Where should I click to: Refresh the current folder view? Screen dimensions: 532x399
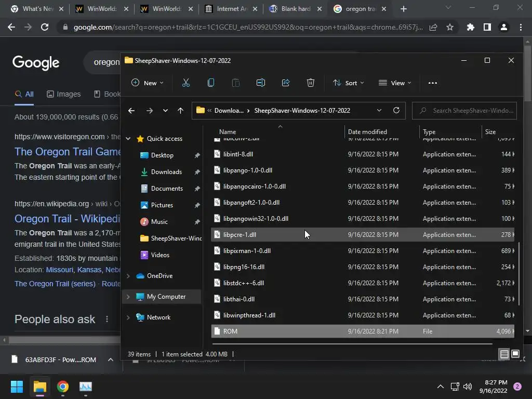(396, 110)
